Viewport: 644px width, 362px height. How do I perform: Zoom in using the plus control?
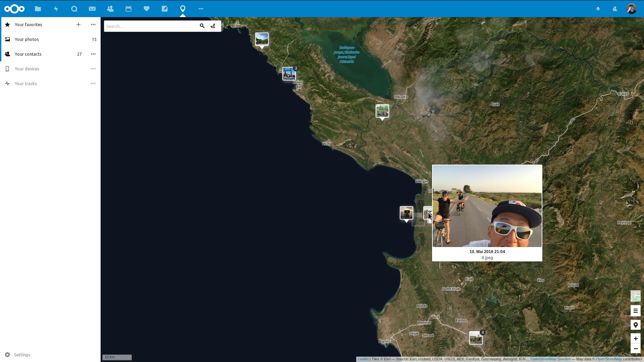pos(636,339)
